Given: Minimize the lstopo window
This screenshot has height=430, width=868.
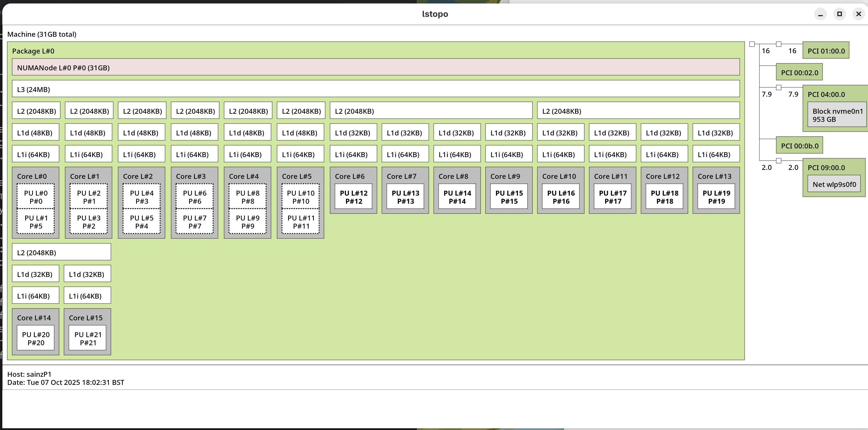Looking at the screenshot, I should click(x=820, y=14).
